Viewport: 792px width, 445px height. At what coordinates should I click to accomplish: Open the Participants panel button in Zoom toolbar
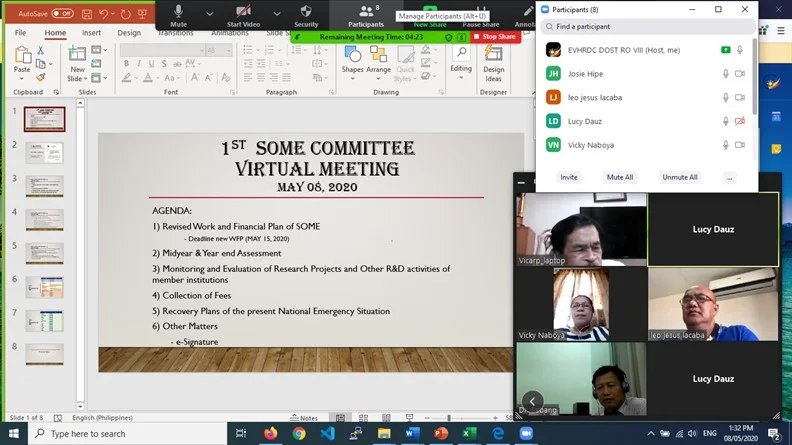click(x=366, y=15)
